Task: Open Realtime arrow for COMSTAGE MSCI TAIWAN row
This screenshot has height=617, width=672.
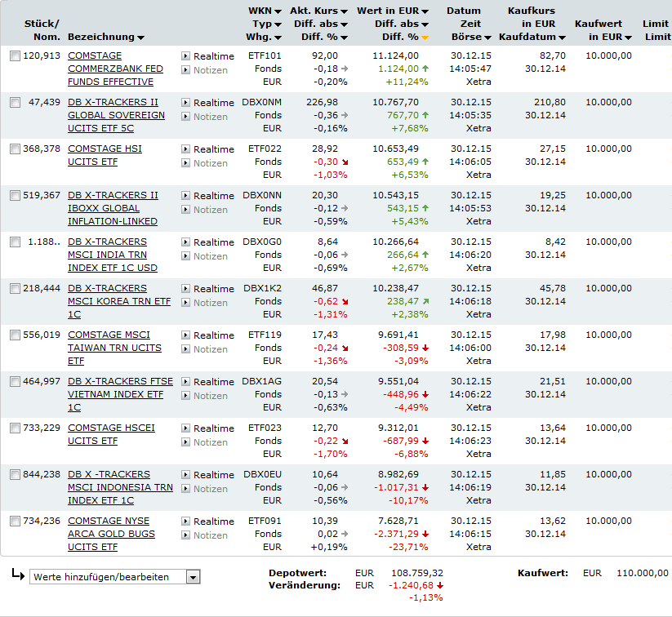Action: [x=185, y=335]
